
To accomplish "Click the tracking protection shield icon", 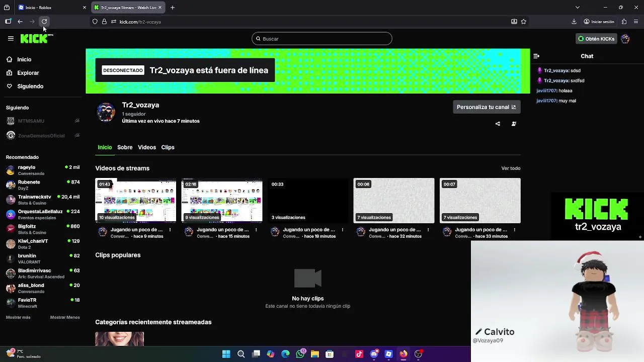I will click(95, 22).
